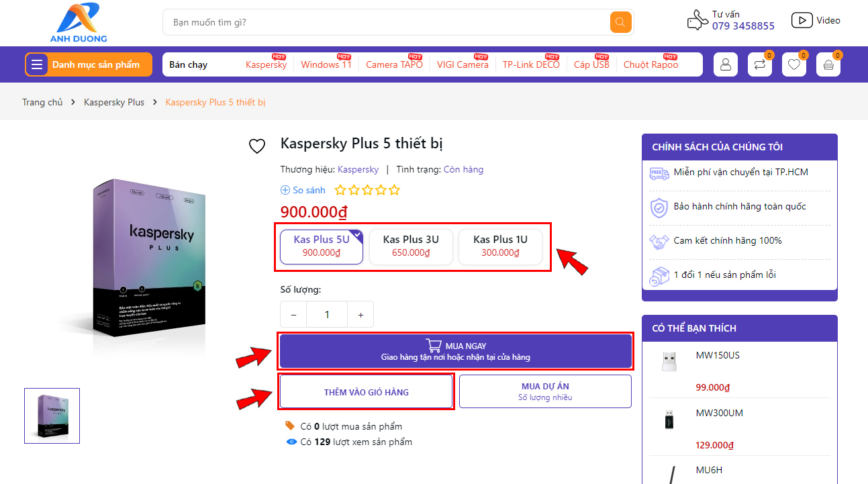Viewport: 868px width, 484px height.
Task: Open the TP-Link DECO menu item
Action: coord(531,64)
